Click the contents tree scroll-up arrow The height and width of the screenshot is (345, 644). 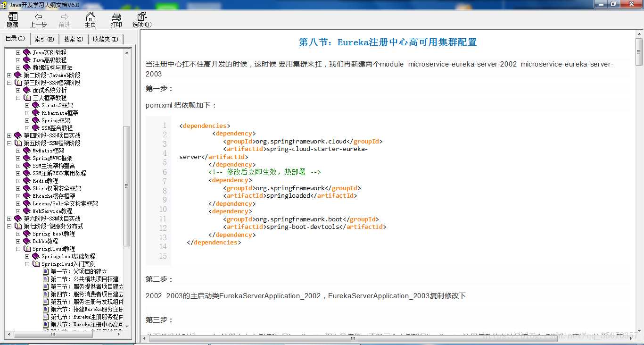pyautogui.click(x=126, y=52)
